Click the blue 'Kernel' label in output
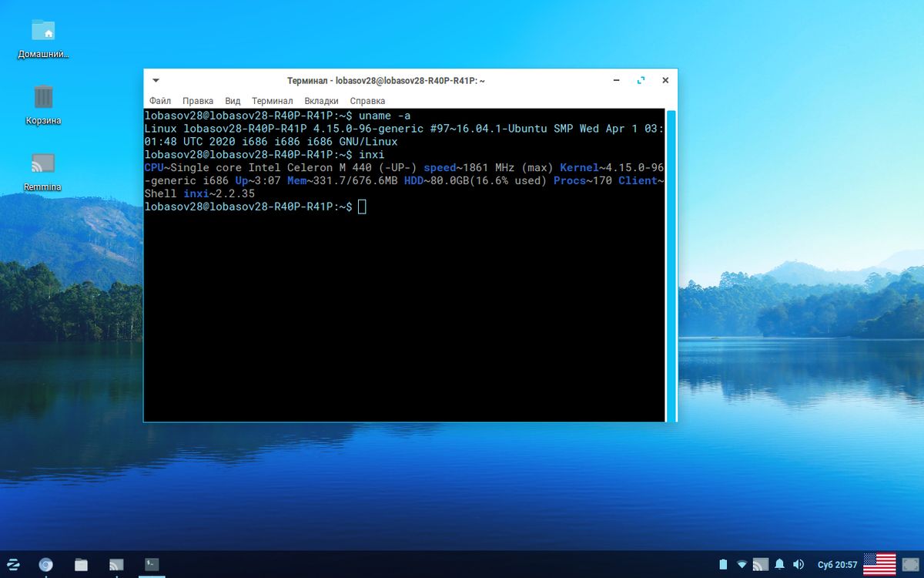The width and height of the screenshot is (924, 578). coord(579,168)
